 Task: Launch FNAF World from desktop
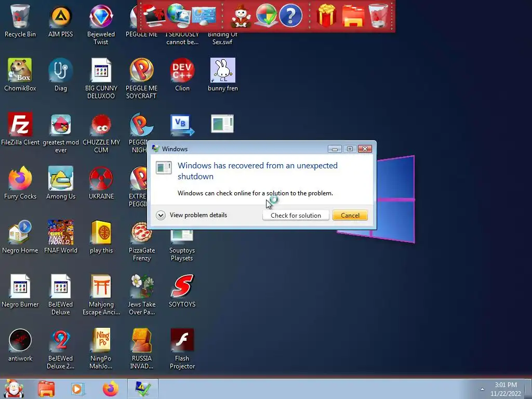(x=61, y=237)
